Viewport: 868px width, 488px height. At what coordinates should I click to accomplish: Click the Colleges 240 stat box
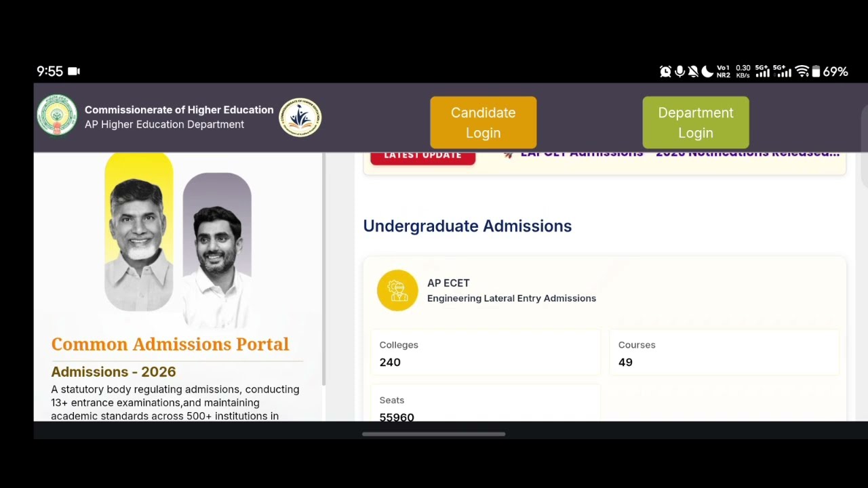coord(486,352)
